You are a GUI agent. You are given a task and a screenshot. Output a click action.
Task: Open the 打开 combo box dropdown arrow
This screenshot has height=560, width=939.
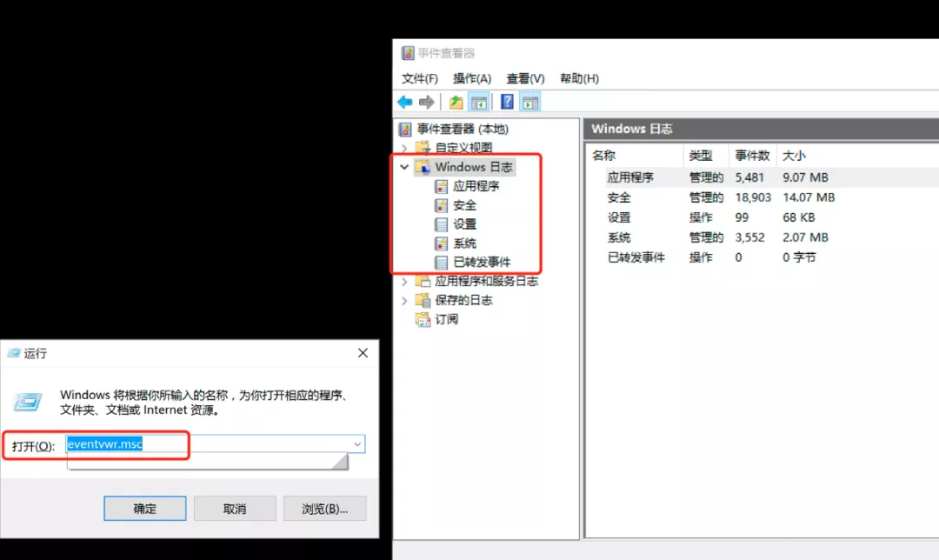357,443
